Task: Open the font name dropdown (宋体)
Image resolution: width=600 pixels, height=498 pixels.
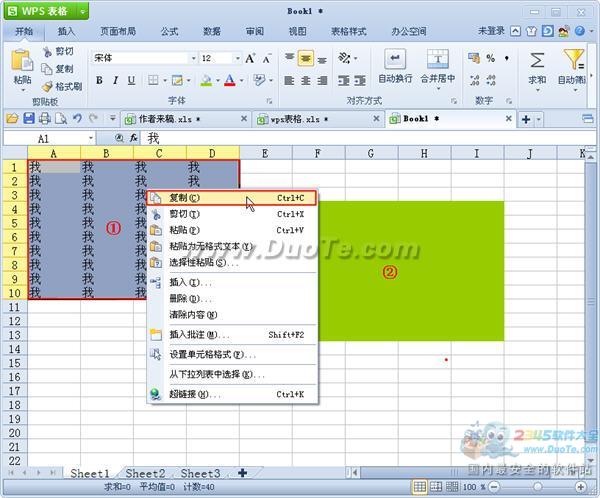Action: click(x=194, y=58)
